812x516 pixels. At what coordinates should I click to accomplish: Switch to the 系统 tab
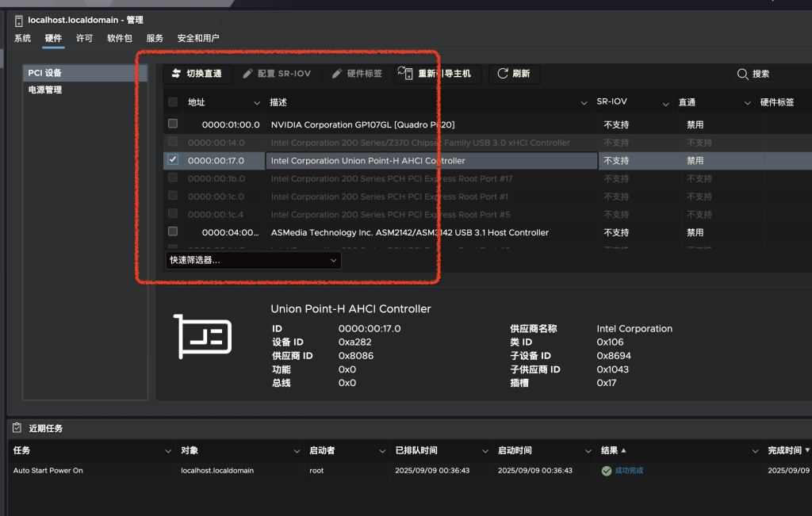[22, 38]
